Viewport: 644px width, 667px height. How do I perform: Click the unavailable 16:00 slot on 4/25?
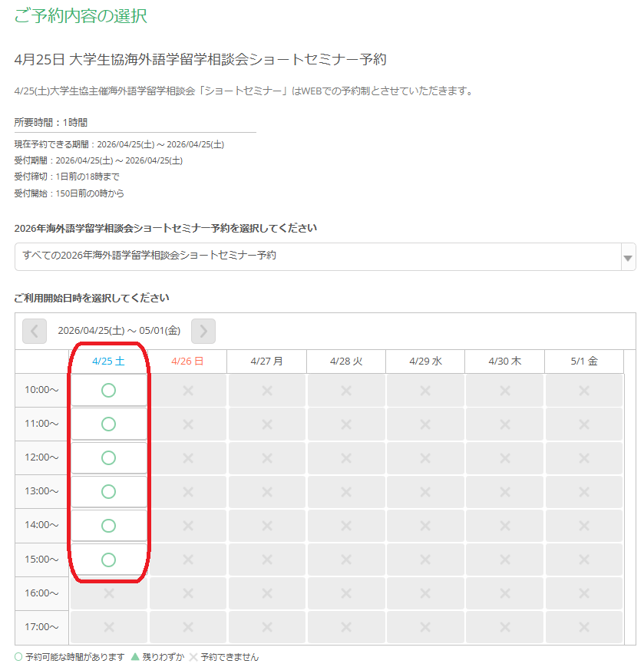point(108,593)
